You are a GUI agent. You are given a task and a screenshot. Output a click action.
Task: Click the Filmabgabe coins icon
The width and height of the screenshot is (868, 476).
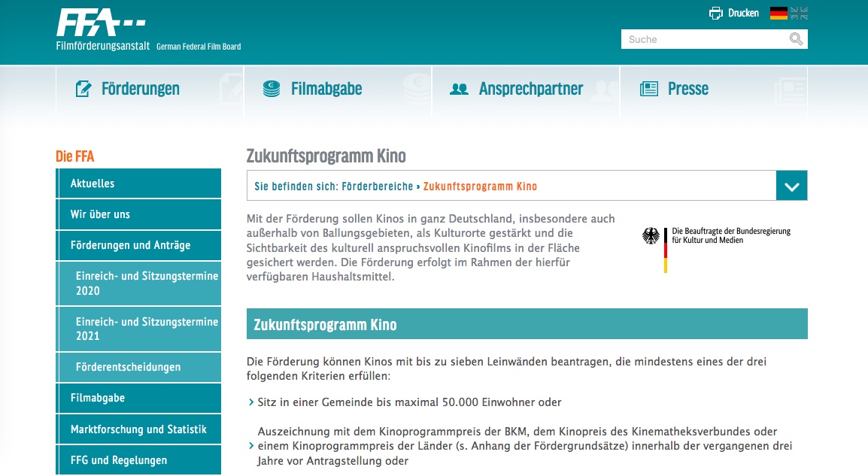pos(272,89)
